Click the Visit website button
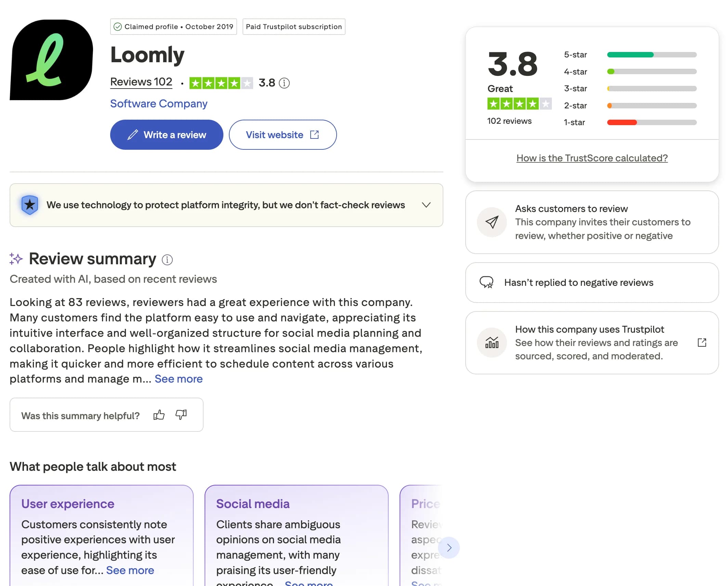 click(283, 135)
